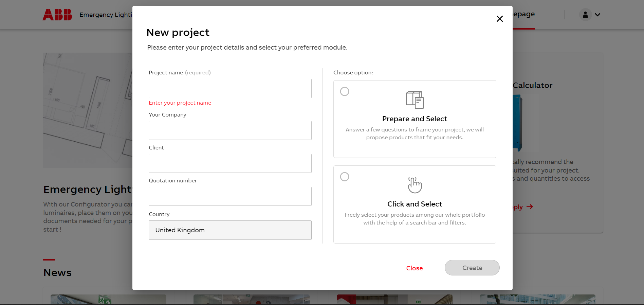
Task: Click the Prepare and Select heading
Action: pyautogui.click(x=415, y=119)
